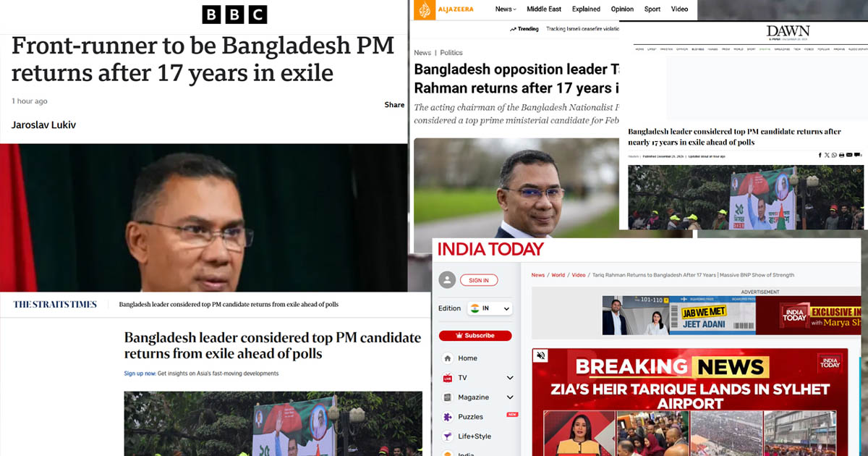
Task: Expand the TV submenu chevron
Action: (x=510, y=378)
